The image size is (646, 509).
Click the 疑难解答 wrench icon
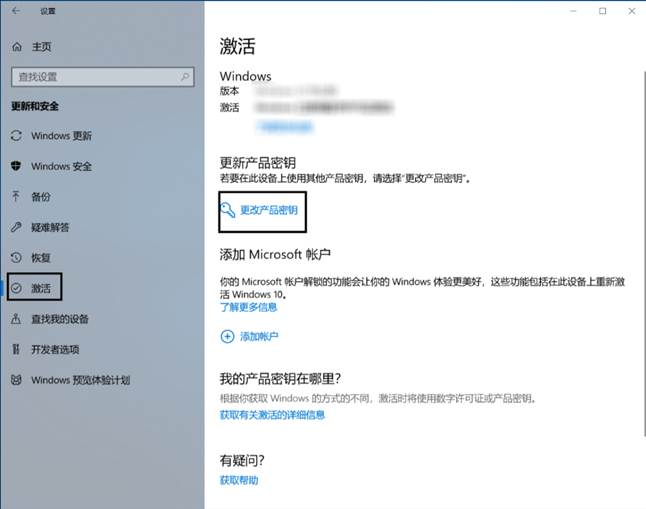(16, 227)
